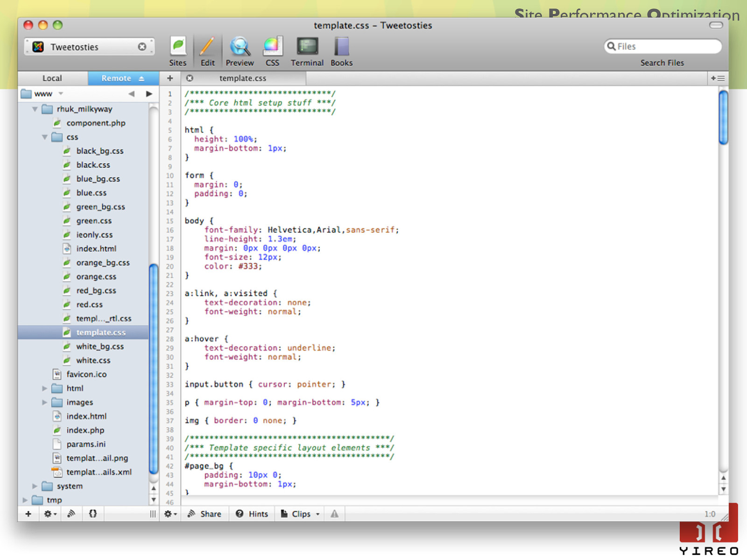
Task: Switch to the Remote tab
Action: (123, 78)
